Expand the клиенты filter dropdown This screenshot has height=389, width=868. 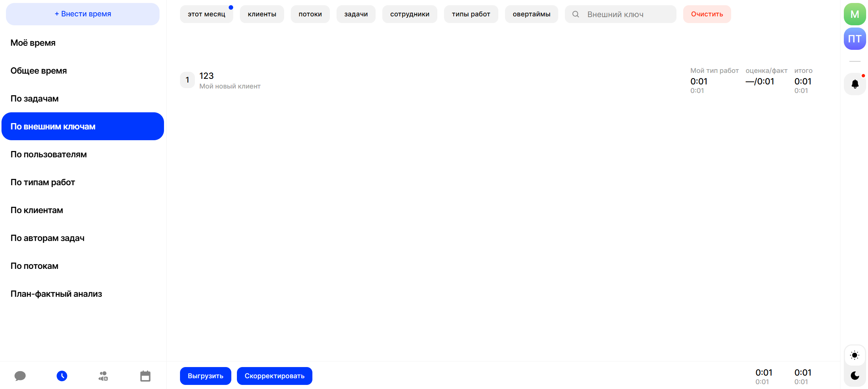[x=262, y=14]
